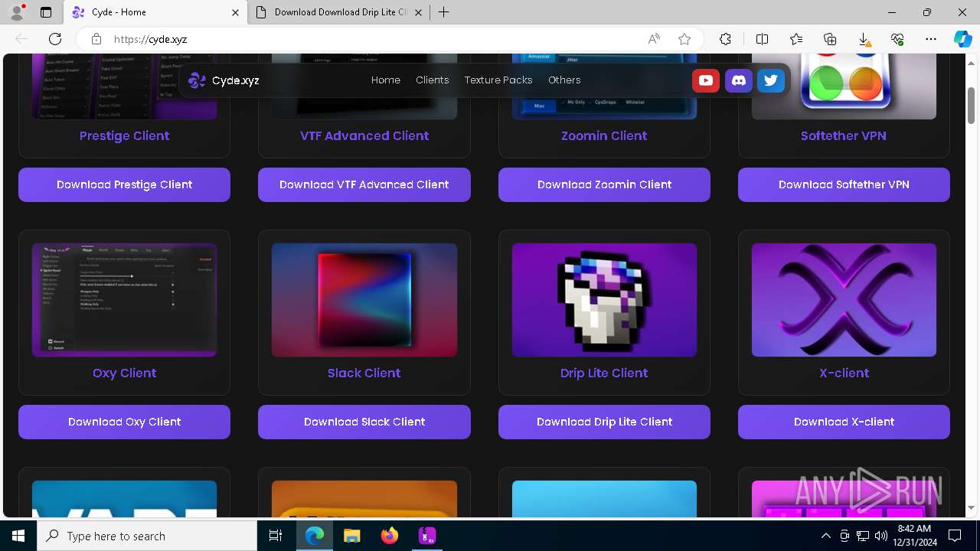This screenshot has height=551, width=980.
Task: Click Download Oxy Client button
Action: tap(124, 422)
